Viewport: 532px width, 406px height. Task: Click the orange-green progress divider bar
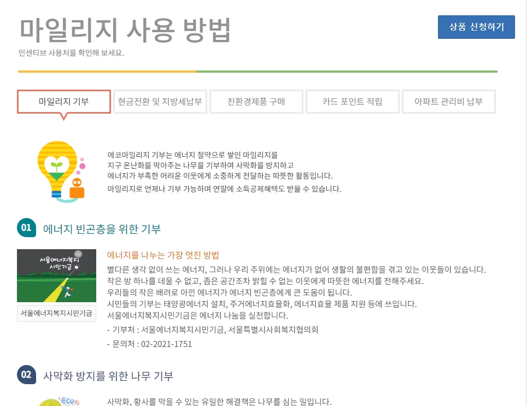click(257, 70)
